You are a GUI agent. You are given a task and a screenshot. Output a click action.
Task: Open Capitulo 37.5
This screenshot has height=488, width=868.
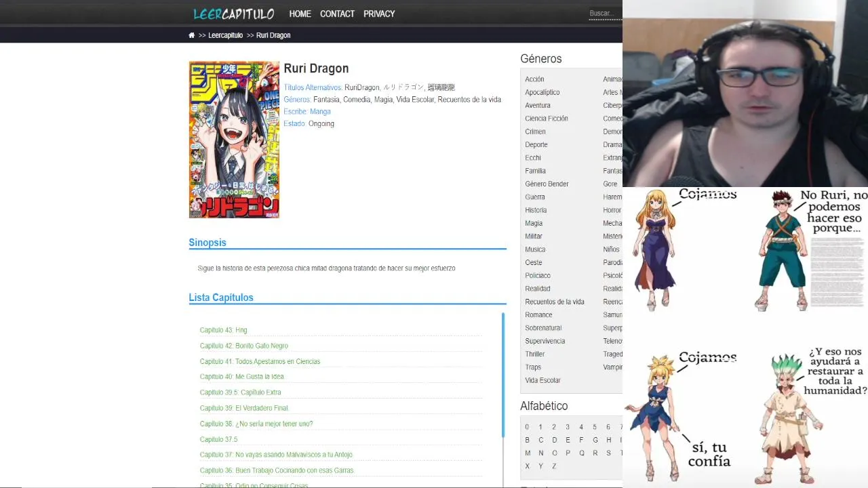click(218, 439)
